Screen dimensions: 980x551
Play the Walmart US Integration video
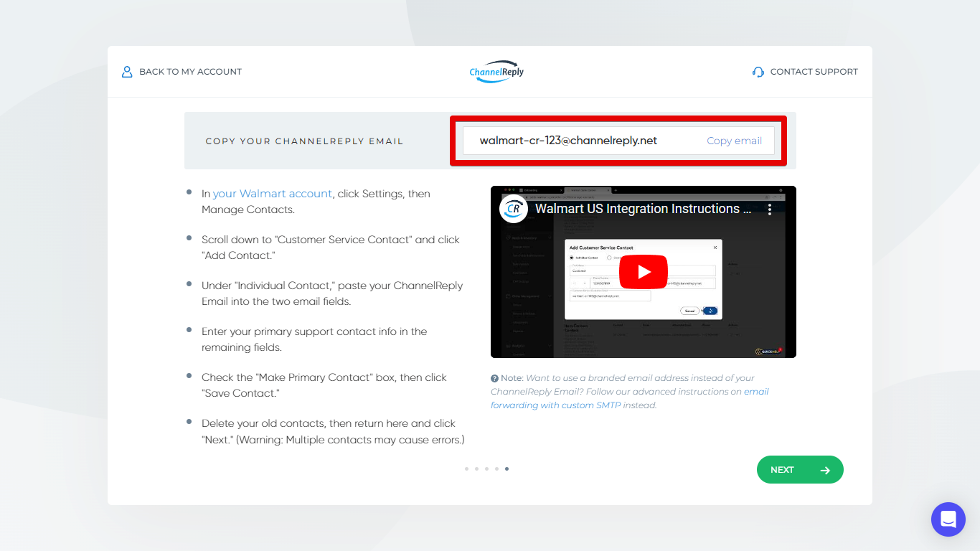(x=644, y=272)
